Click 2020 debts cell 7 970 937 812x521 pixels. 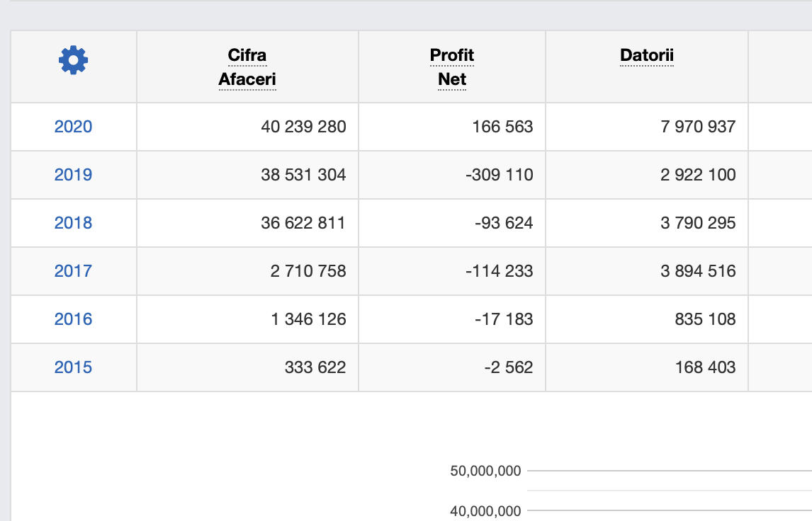point(698,127)
